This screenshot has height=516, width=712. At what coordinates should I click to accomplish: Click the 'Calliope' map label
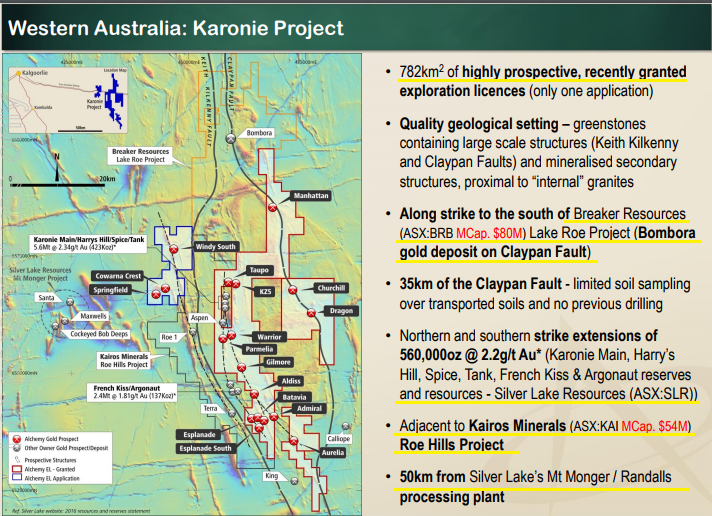tap(338, 439)
